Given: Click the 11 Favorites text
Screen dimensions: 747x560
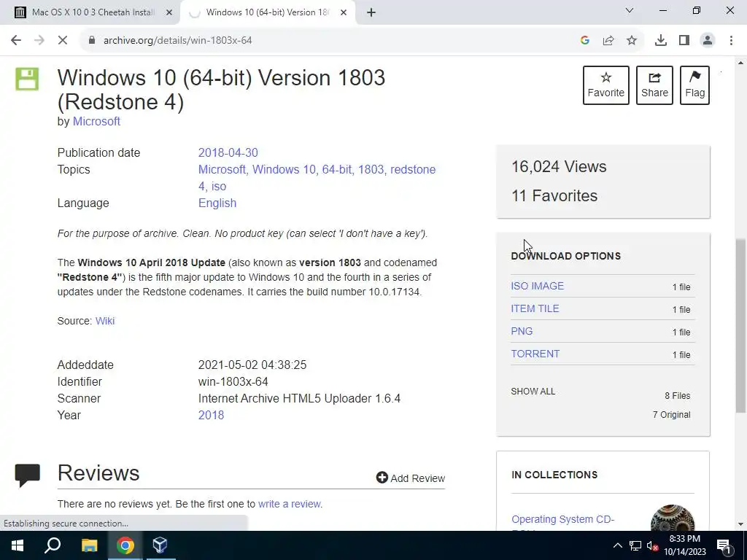Looking at the screenshot, I should tap(554, 195).
